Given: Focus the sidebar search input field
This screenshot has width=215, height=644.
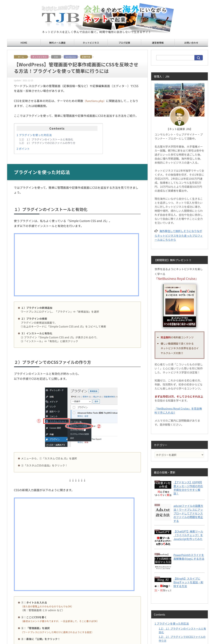Looking at the screenshot, I should pyautogui.click(x=175, y=58).
